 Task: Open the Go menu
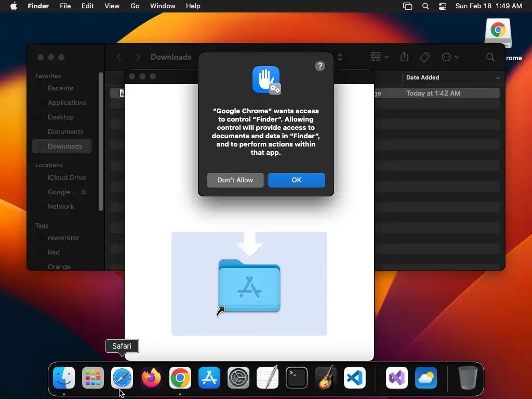click(135, 6)
